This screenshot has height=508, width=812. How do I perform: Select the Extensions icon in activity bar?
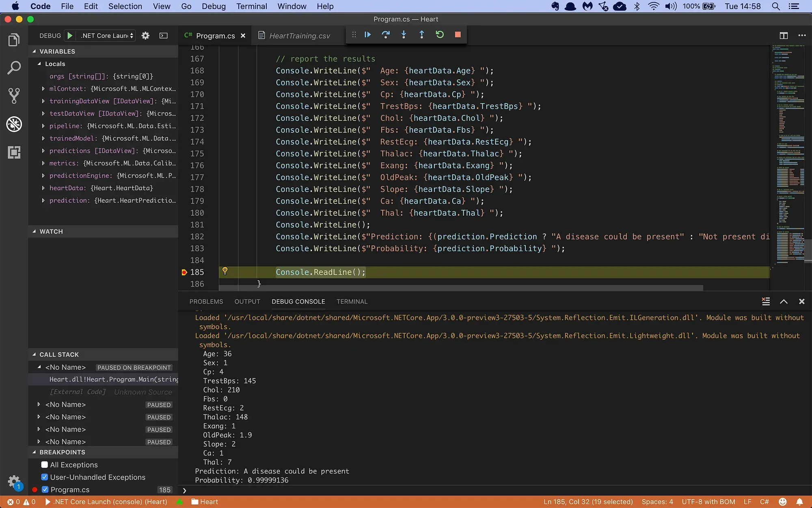click(14, 152)
